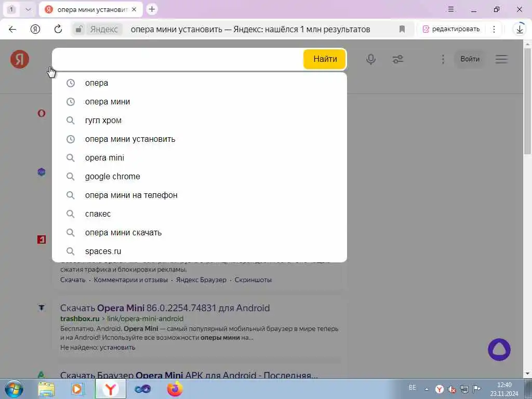532x399 pixels.
Task: Click the address bar page title text
Action: (x=250, y=30)
